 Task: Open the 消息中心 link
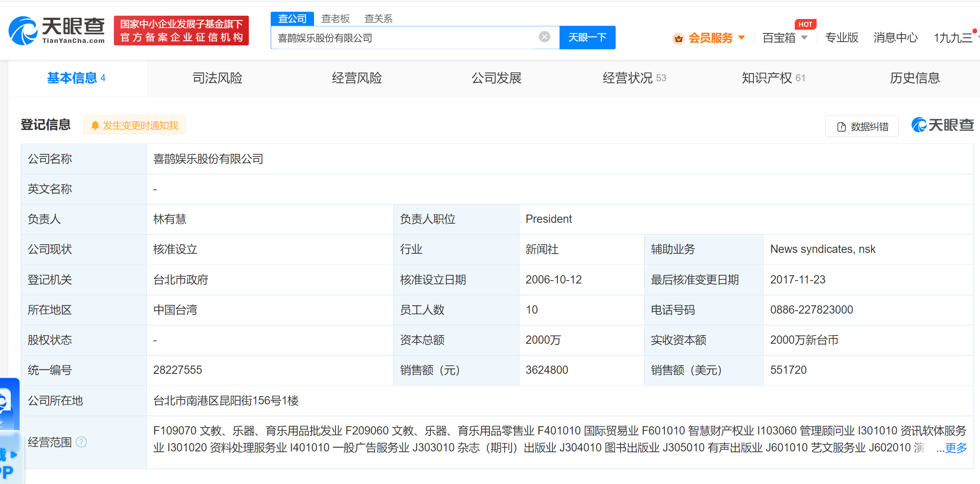click(x=895, y=38)
